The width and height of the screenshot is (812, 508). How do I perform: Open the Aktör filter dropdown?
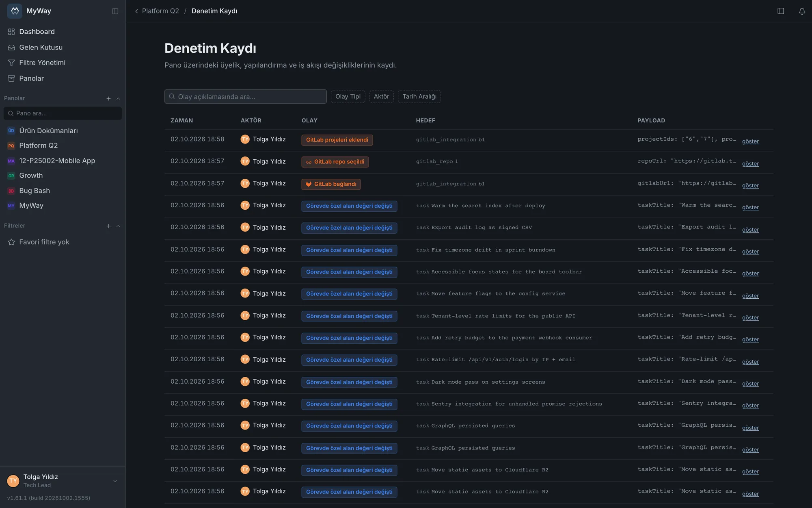(381, 96)
